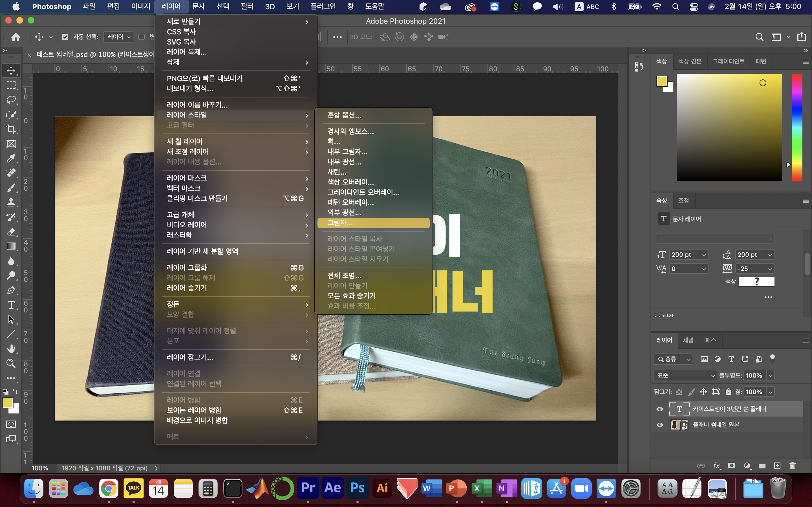Uncheck the 자동 선택 checkbox
This screenshot has height=507, width=812.
tap(65, 37)
